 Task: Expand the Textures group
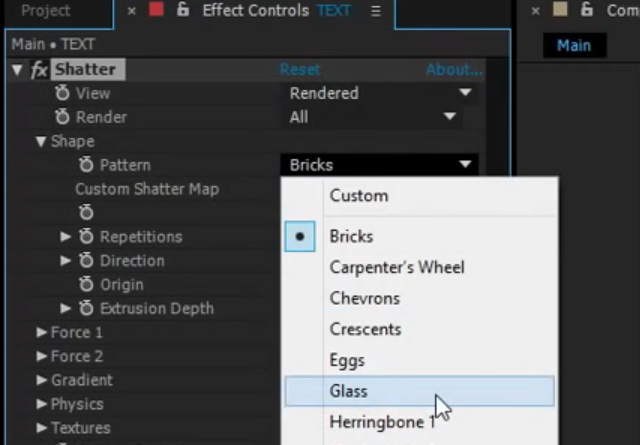(41, 427)
